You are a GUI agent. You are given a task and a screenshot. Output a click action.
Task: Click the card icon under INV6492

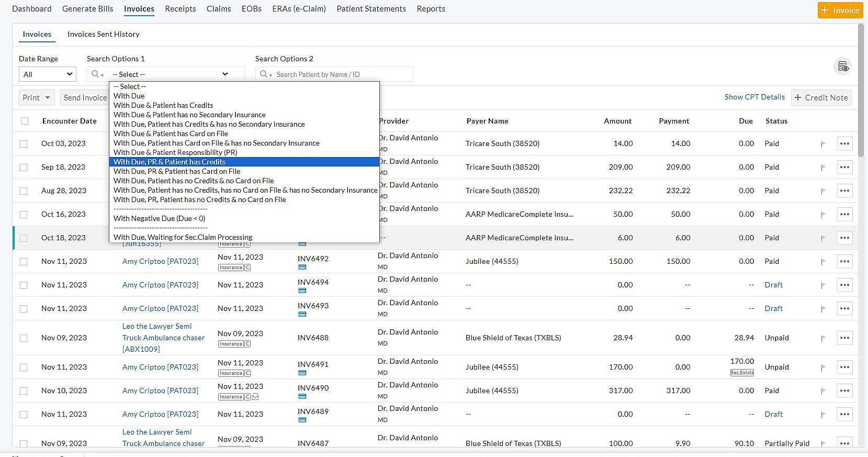tap(302, 267)
